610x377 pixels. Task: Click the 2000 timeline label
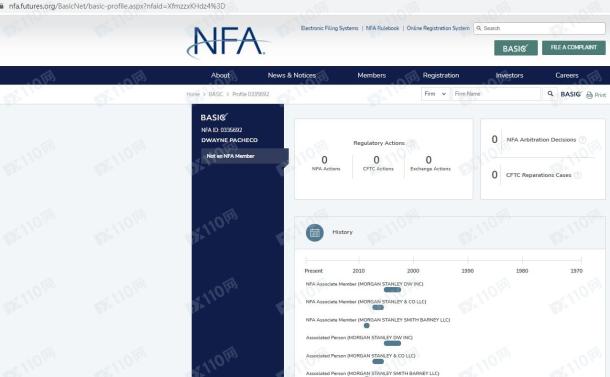413,271
